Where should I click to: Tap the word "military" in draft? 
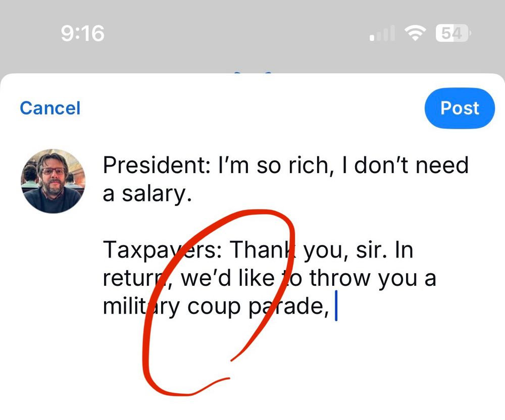pyautogui.click(x=141, y=306)
